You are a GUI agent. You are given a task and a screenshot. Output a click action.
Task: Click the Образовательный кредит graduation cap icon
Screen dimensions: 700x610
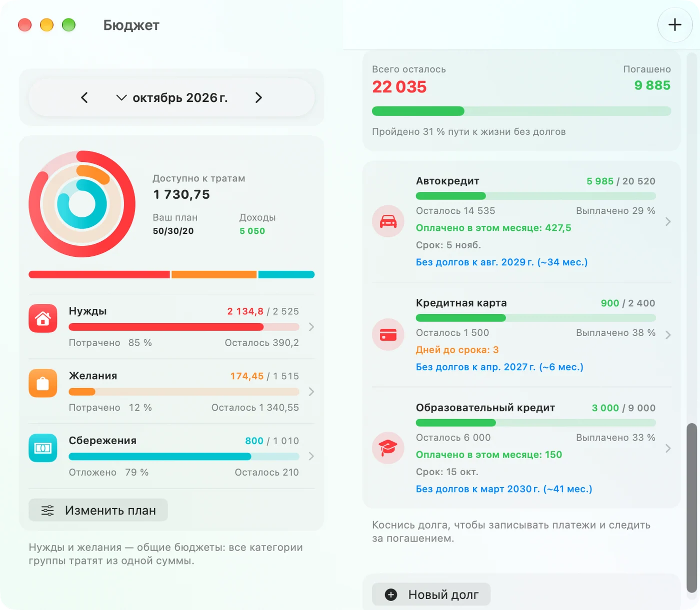(x=388, y=448)
